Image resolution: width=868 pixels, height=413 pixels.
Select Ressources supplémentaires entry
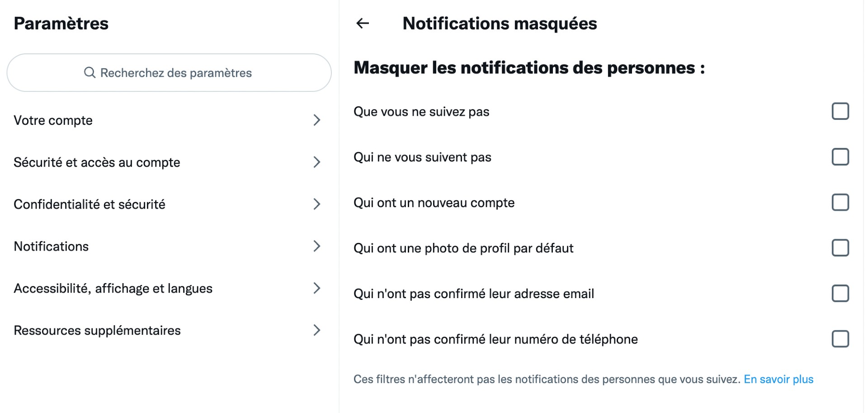(x=169, y=331)
